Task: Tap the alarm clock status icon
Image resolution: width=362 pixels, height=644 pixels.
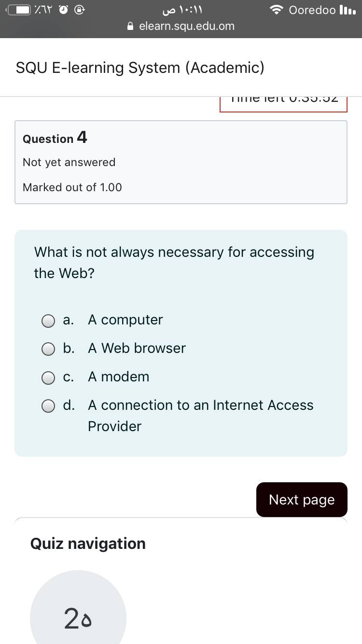Action: (x=64, y=10)
